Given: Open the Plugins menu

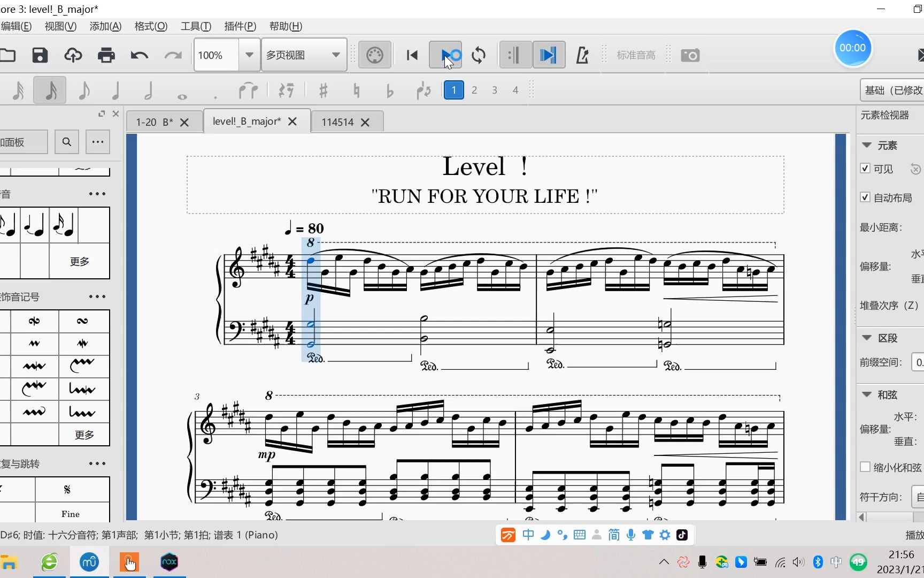Looking at the screenshot, I should [240, 26].
